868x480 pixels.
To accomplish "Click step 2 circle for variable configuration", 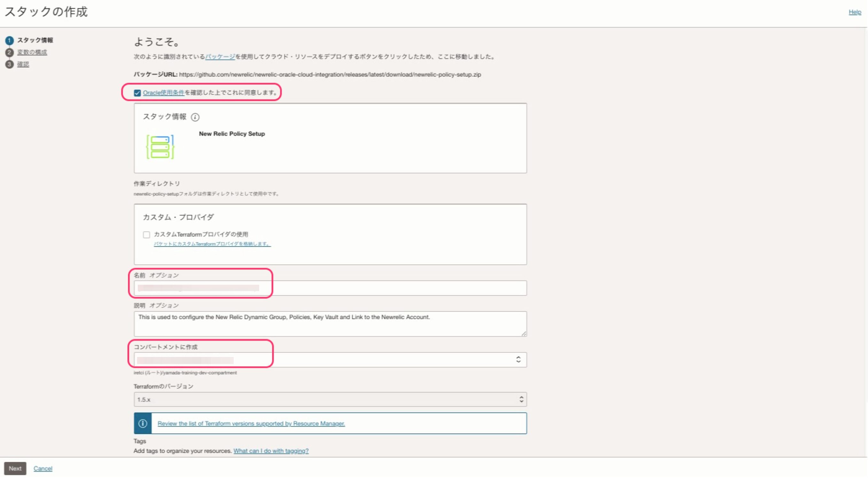I will 10,52.
